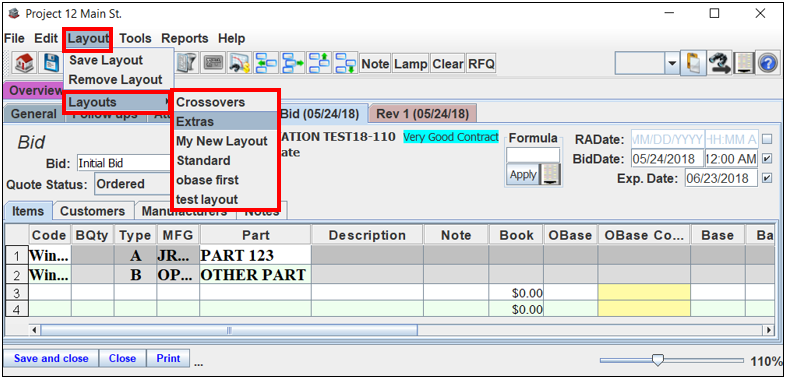Click the Exp. Date field 06/23/2018
Image resolution: width=787 pixels, height=381 pixels.
(721, 178)
